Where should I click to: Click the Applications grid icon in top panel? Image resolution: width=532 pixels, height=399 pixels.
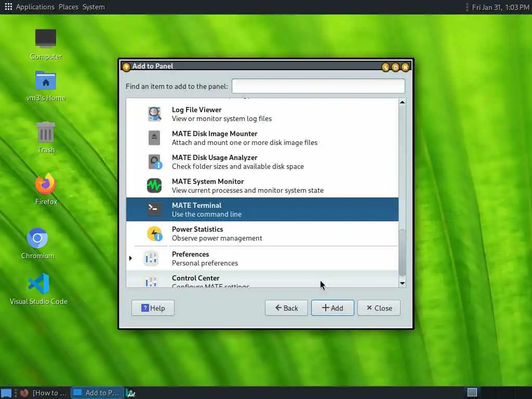tap(8, 7)
